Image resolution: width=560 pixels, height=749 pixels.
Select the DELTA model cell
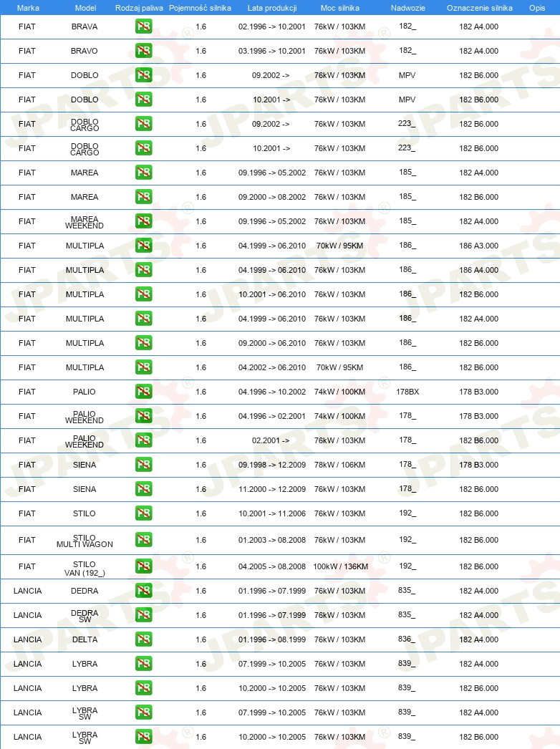[85, 640]
